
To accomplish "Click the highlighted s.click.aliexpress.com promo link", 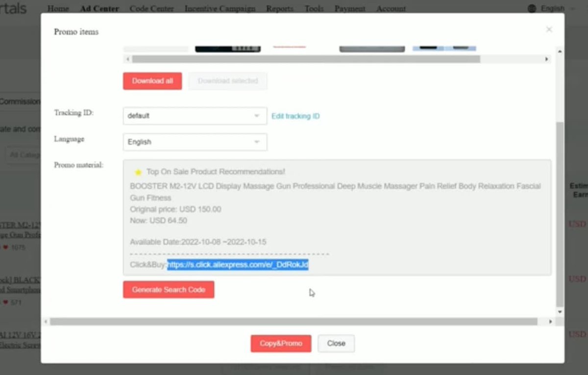I will point(238,265).
